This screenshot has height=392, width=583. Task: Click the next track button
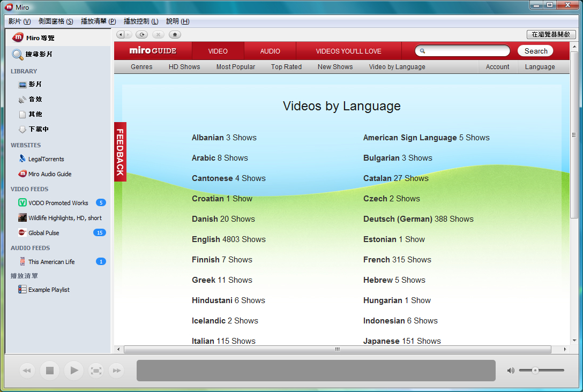[117, 371]
